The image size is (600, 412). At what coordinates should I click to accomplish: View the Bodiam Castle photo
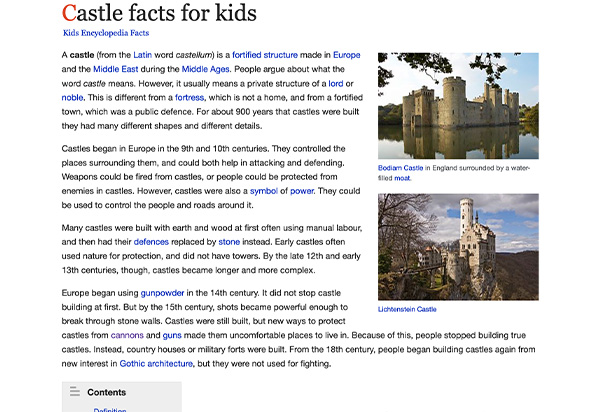[x=458, y=106]
